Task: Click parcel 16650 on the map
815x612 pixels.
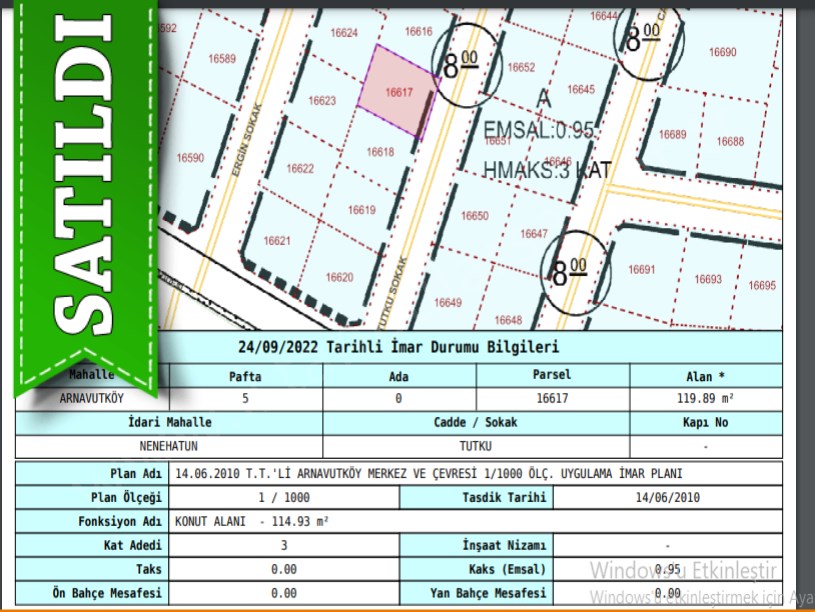Action: (475, 216)
